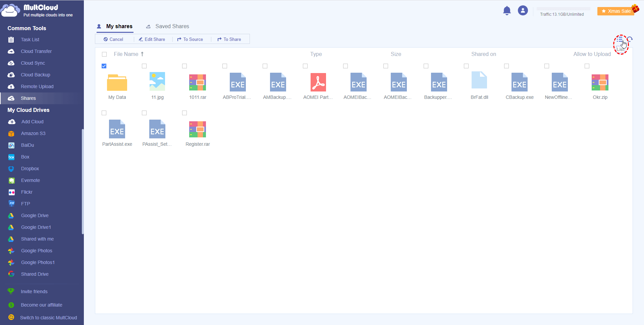Select the My shares tab
Screen dimensions: 644x325
point(119,26)
